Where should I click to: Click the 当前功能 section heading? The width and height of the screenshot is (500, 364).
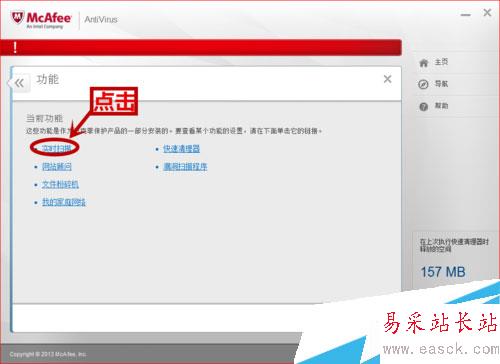pyautogui.click(x=44, y=118)
